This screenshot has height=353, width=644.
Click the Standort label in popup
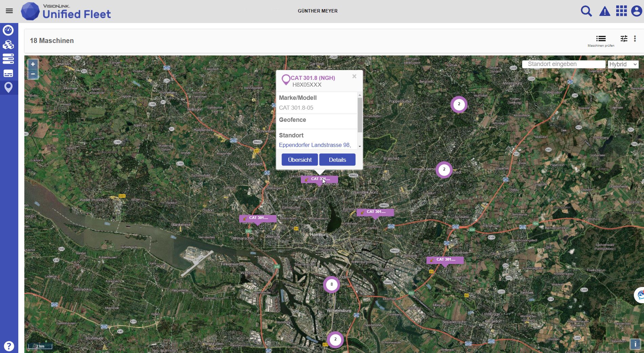[291, 135]
